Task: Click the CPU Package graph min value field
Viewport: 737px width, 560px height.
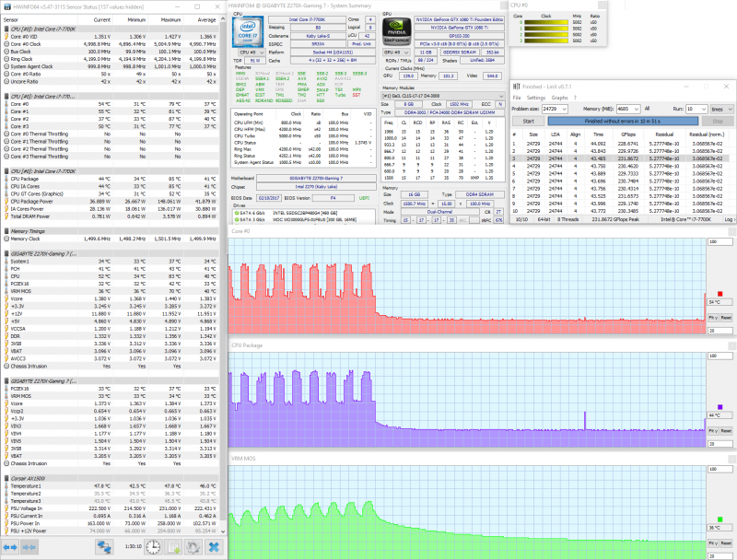Action: point(720,444)
